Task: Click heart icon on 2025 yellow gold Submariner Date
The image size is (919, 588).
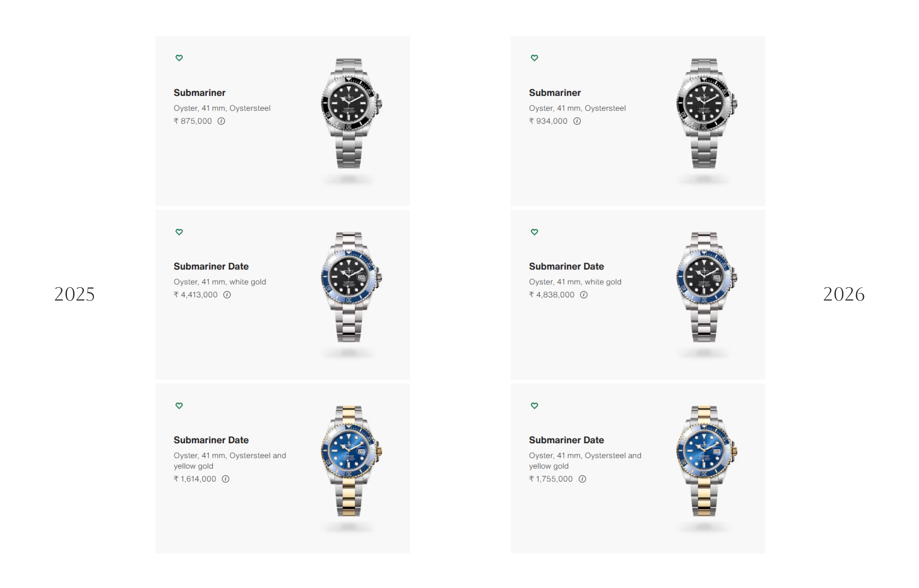Action: tap(179, 406)
